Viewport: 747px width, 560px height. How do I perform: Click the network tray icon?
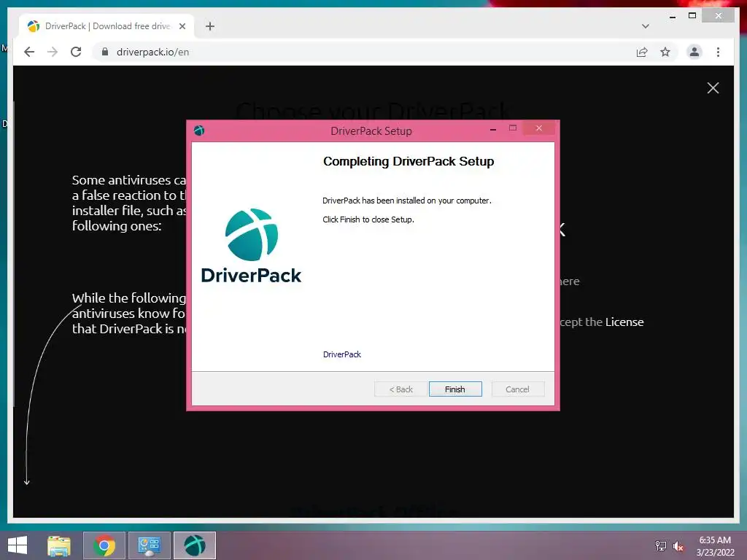point(660,545)
